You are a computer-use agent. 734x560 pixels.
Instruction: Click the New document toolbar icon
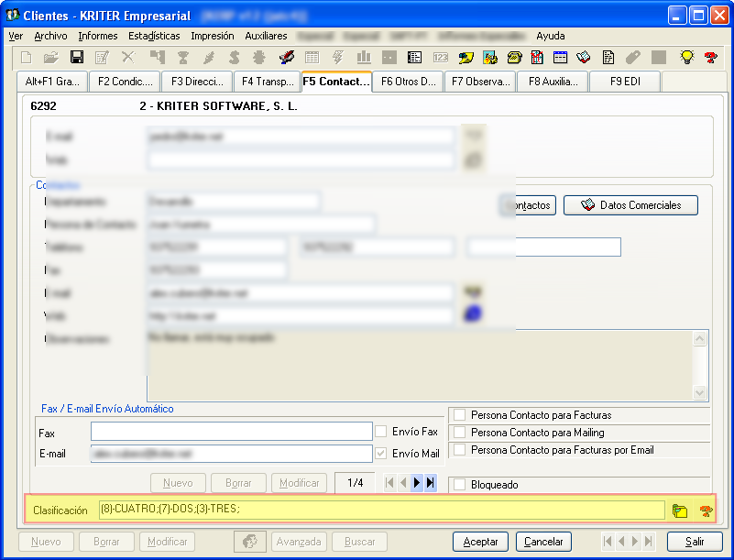point(27,58)
